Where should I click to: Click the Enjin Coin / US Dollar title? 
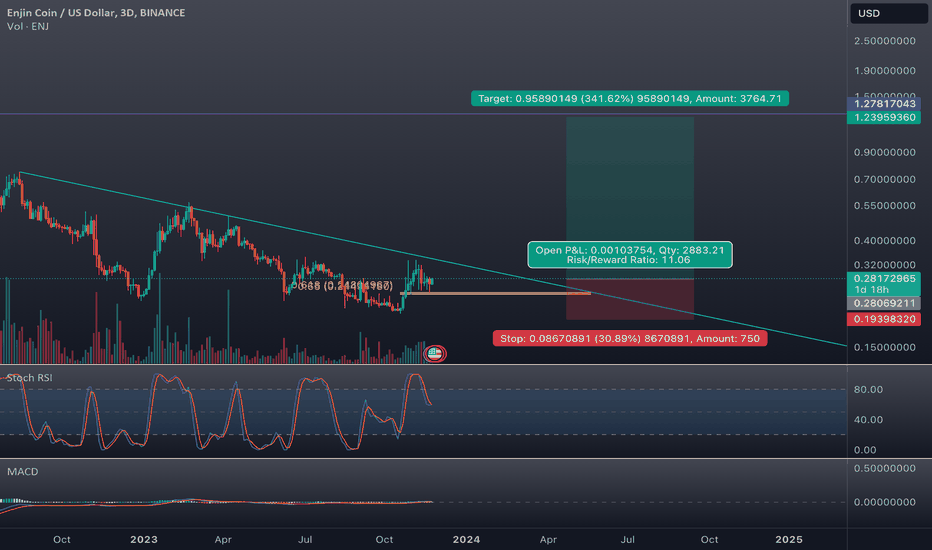(96, 12)
